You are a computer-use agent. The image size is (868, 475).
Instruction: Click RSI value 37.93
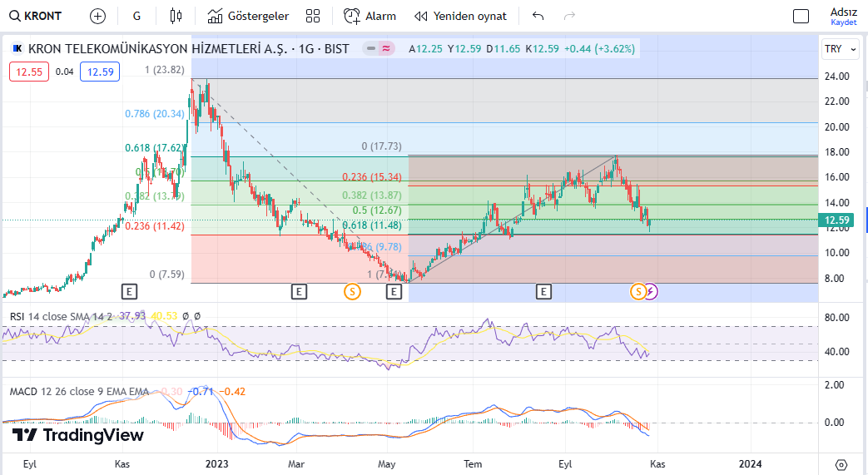pyautogui.click(x=132, y=316)
